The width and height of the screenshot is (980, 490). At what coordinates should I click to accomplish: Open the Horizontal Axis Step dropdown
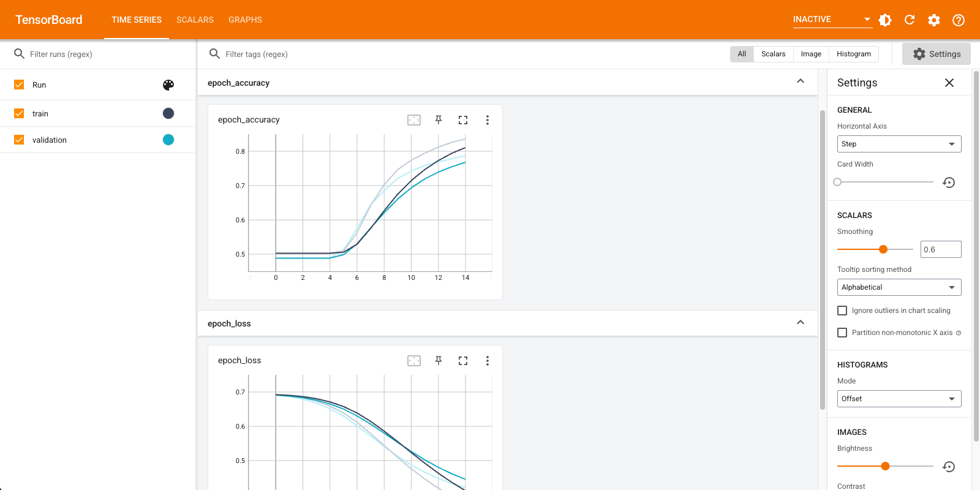coord(899,144)
